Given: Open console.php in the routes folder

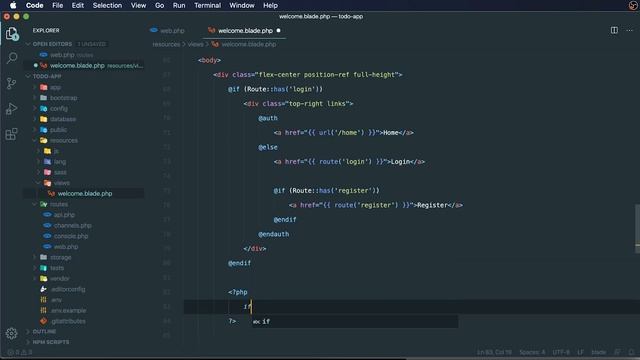Looking at the screenshot, I should click(x=71, y=236).
